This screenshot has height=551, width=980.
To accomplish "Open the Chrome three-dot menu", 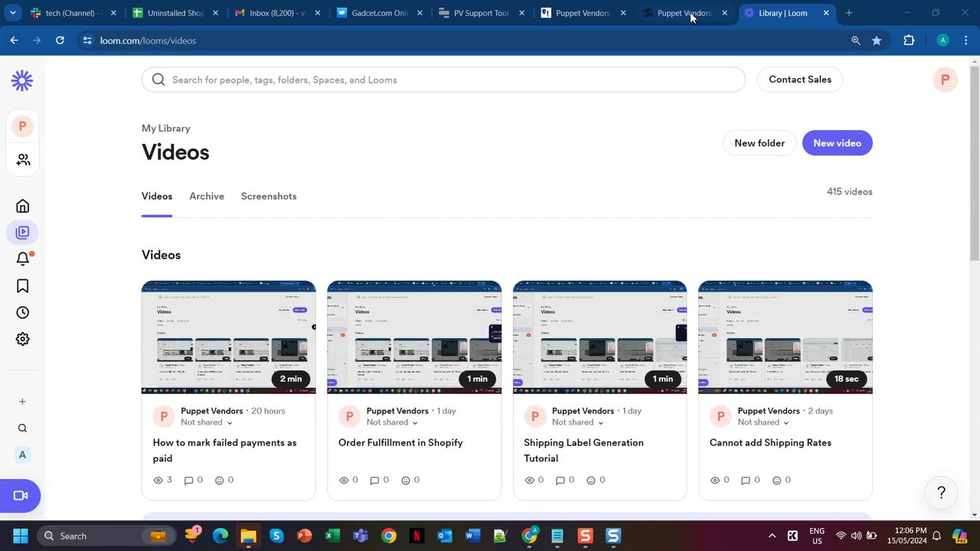I will coord(966,41).
